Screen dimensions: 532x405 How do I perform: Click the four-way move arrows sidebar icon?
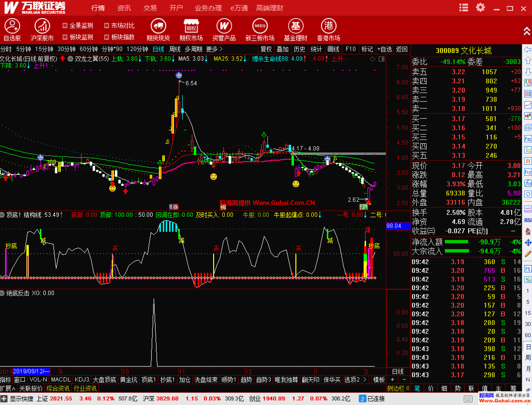tap(528, 243)
